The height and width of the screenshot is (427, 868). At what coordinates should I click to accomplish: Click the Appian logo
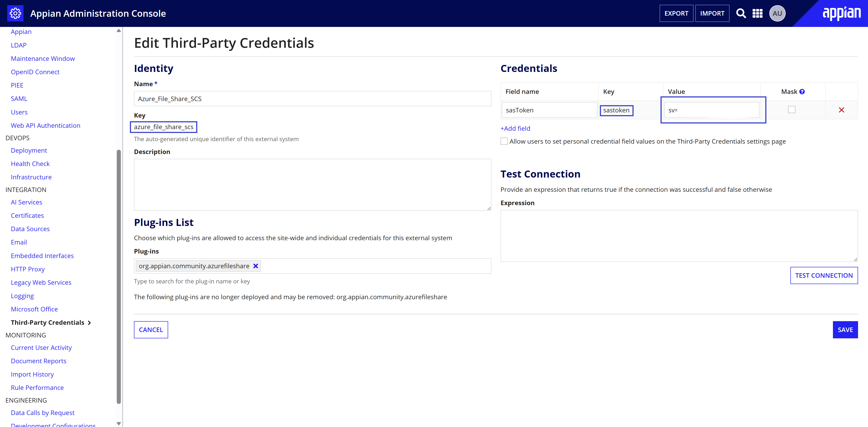click(841, 14)
